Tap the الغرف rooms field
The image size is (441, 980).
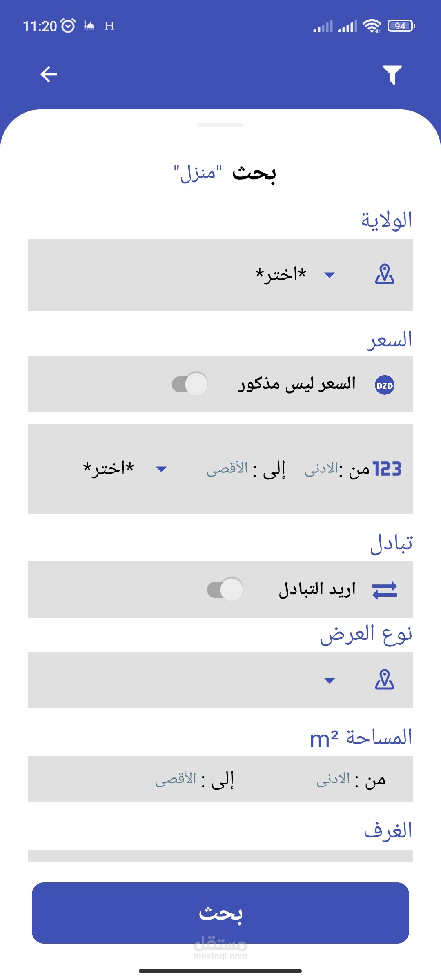(x=220, y=855)
